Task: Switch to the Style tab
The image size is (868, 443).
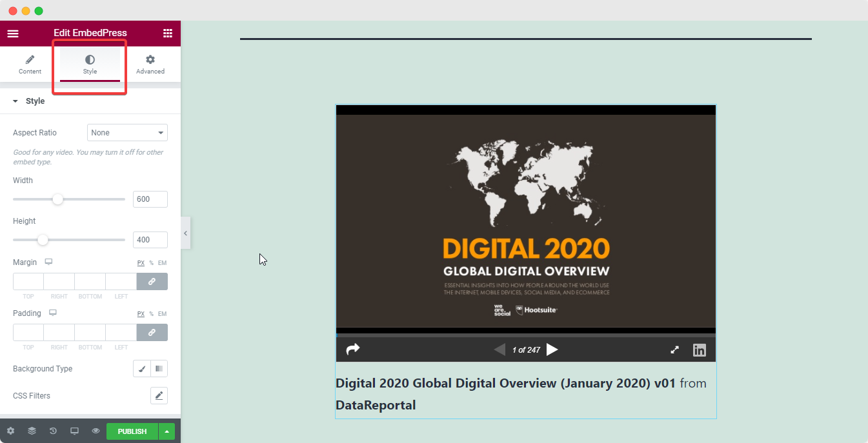Action: [90, 64]
